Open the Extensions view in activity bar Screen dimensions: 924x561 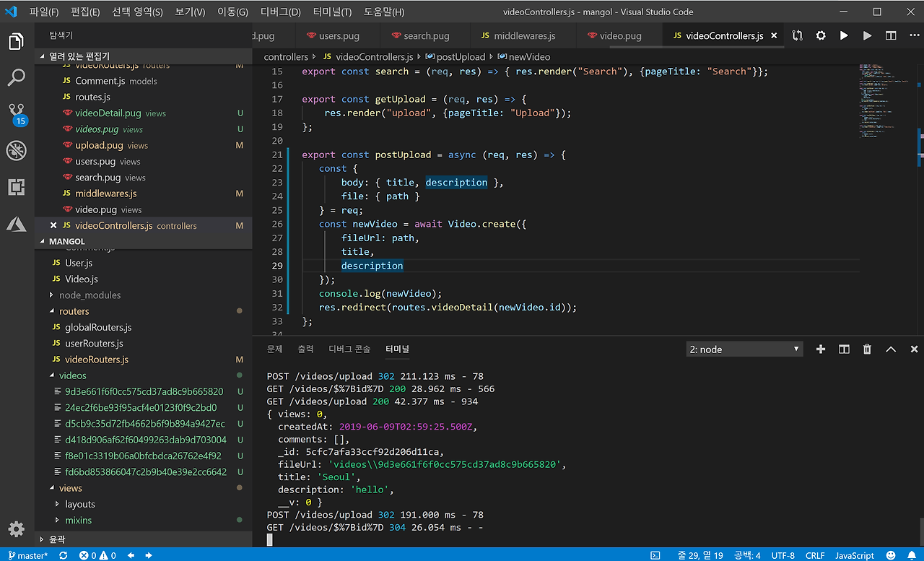tap(17, 188)
